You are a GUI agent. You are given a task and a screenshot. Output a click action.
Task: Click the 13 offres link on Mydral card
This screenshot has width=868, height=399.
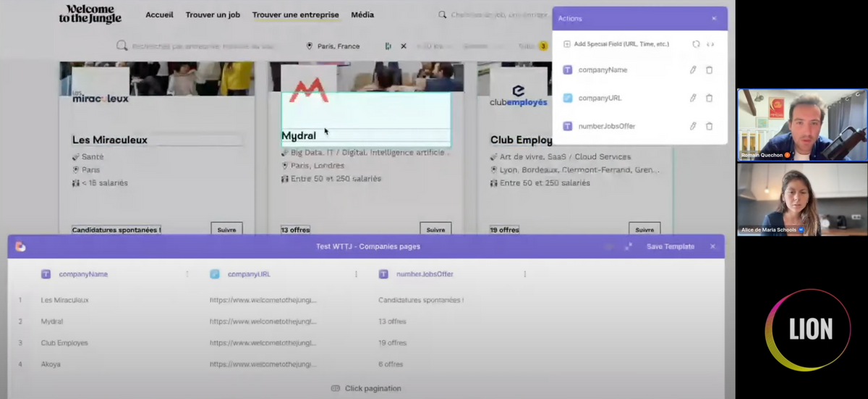tap(295, 230)
